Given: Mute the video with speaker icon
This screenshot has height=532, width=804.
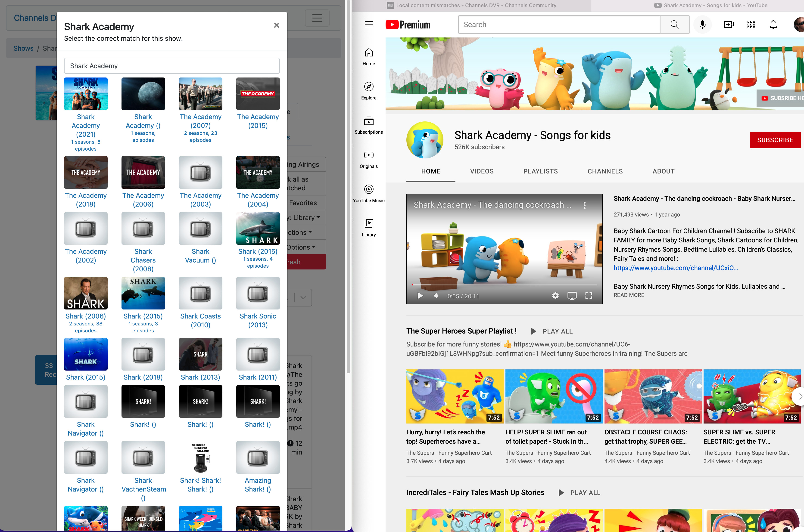Looking at the screenshot, I should tap(436, 296).
